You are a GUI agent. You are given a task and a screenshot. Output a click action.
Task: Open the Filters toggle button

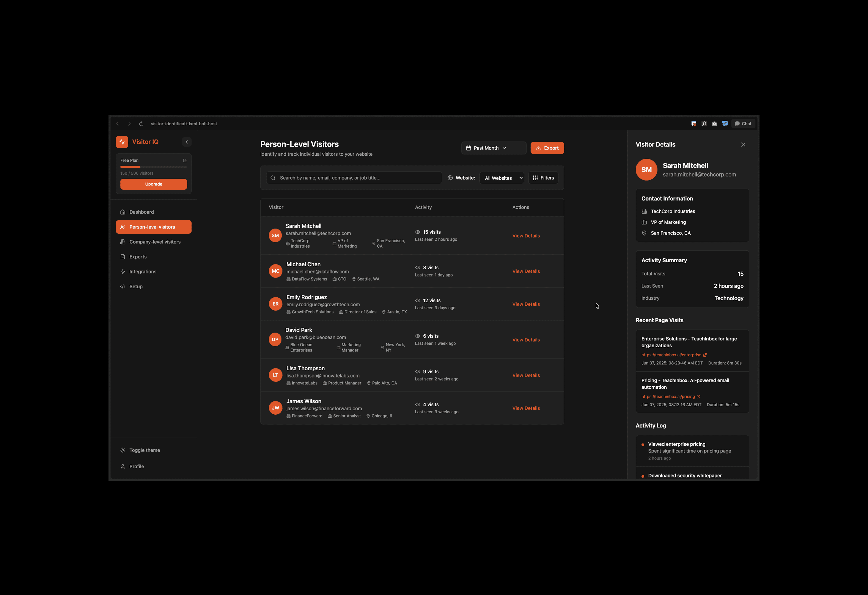click(543, 178)
